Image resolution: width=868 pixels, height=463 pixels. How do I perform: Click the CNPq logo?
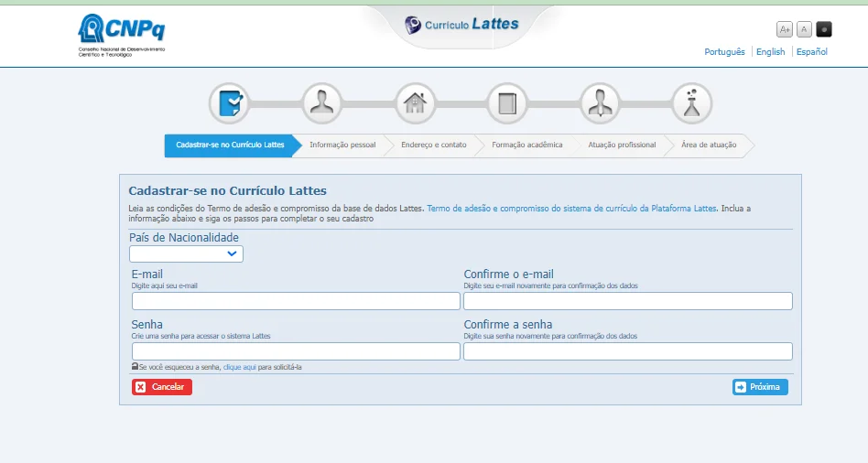coord(121,35)
